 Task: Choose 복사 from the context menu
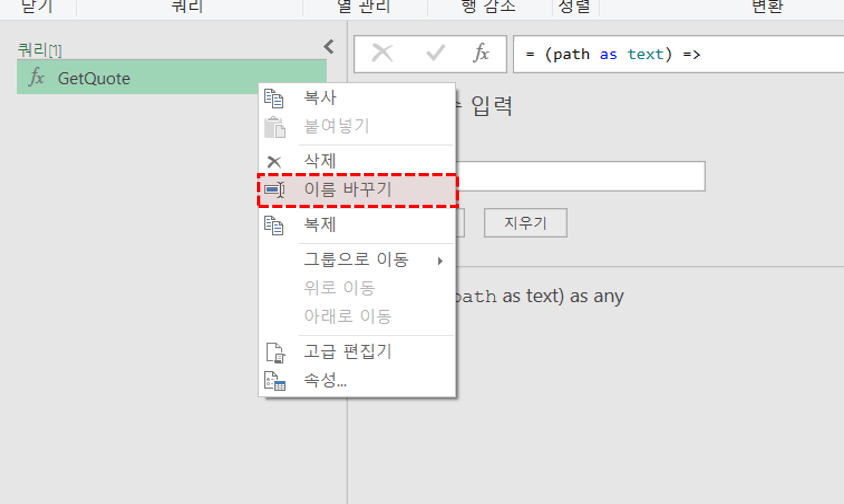pyautogui.click(x=320, y=98)
